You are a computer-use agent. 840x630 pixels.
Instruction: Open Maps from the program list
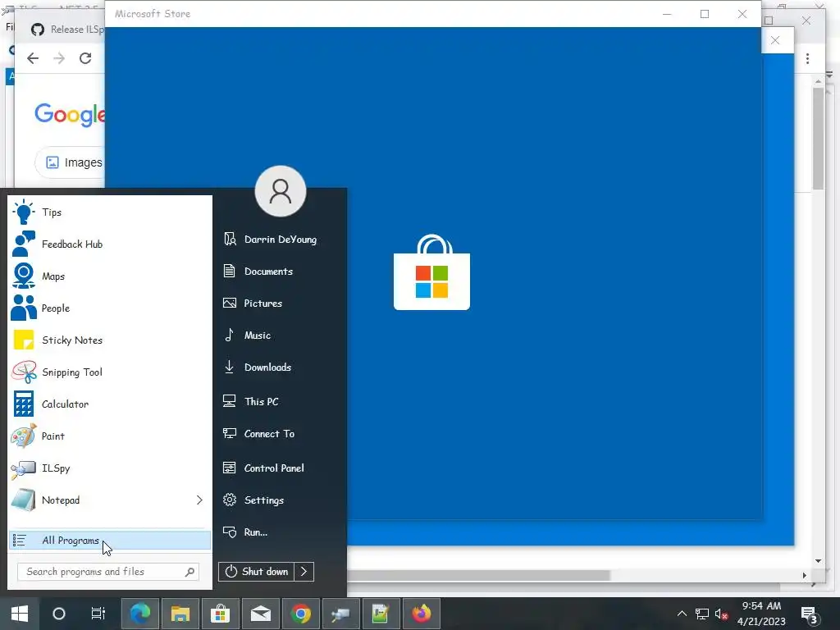110,276
